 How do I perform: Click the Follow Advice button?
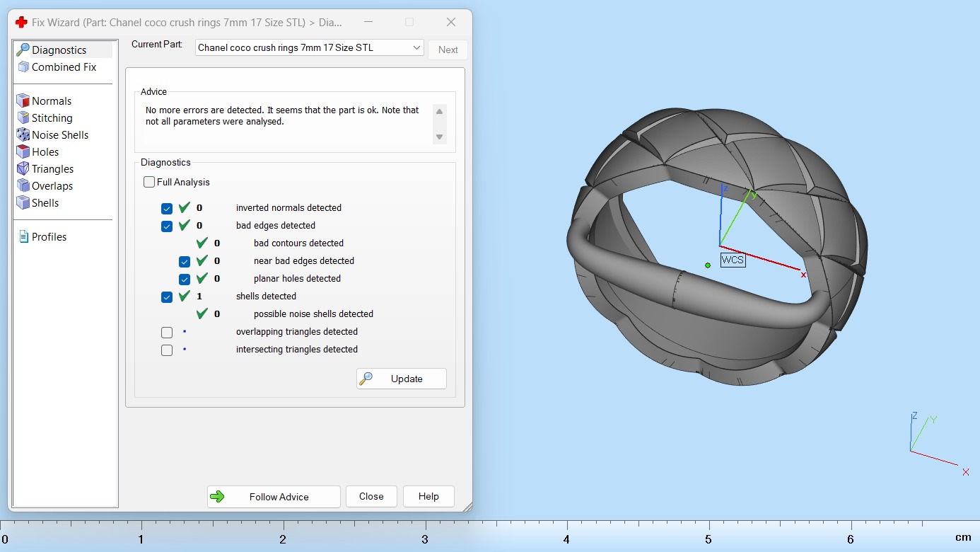pos(274,497)
